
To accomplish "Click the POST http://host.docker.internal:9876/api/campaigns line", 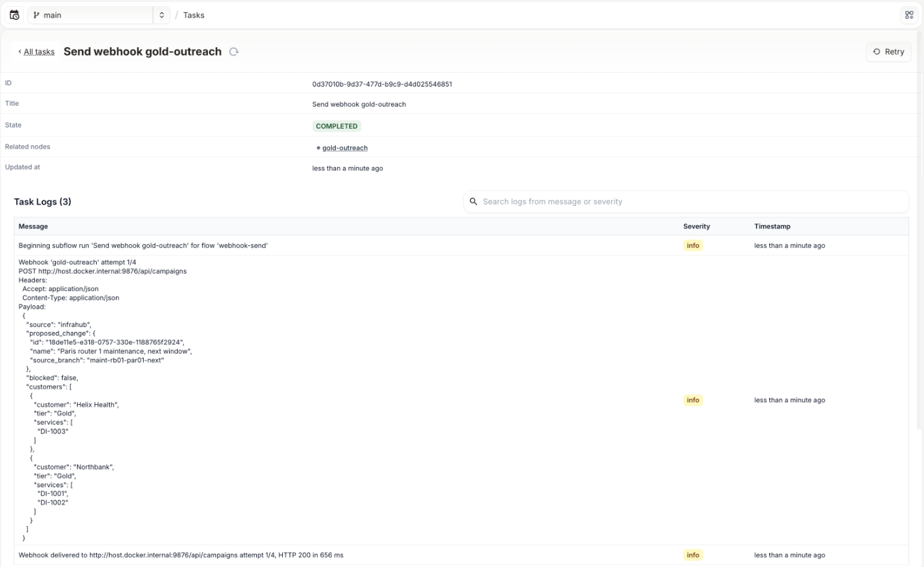I will (102, 271).
